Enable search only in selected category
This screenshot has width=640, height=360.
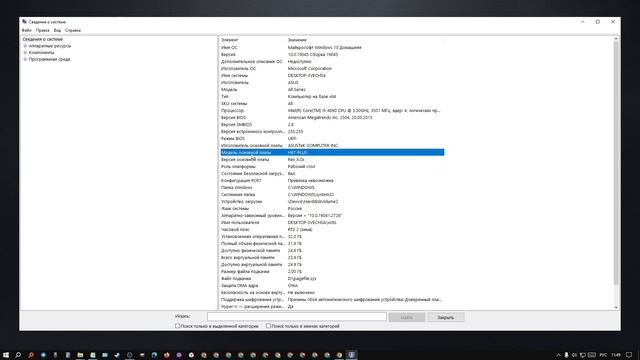click(x=177, y=326)
